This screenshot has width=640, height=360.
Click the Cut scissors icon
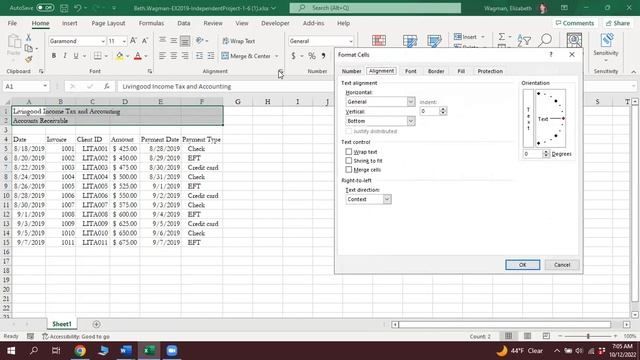(28, 38)
